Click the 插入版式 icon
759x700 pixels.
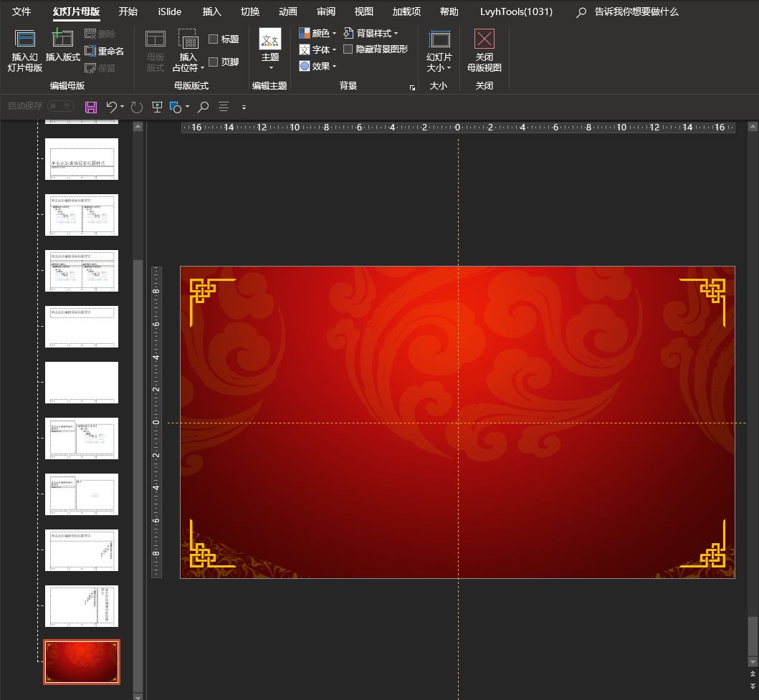point(63,39)
